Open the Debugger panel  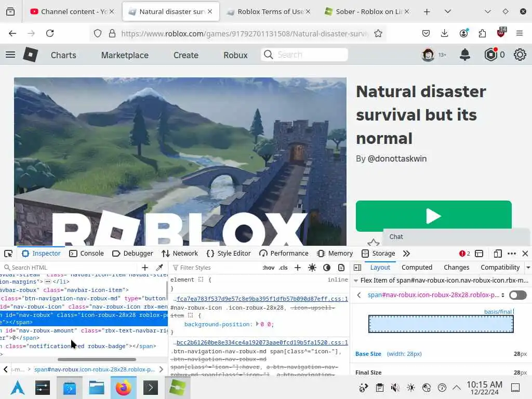pos(132,254)
